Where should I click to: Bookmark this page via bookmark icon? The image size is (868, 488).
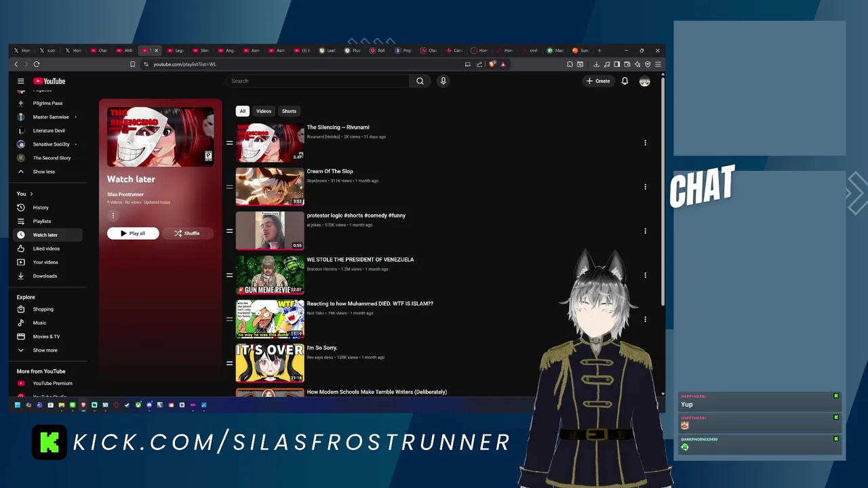pos(133,64)
